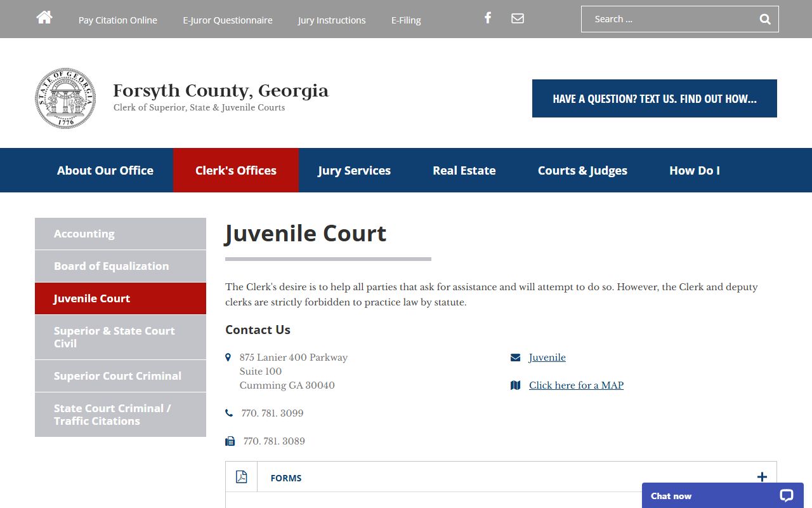Select Board of Equalization in sidebar
Viewport: 812px width, 508px height.
click(x=121, y=266)
